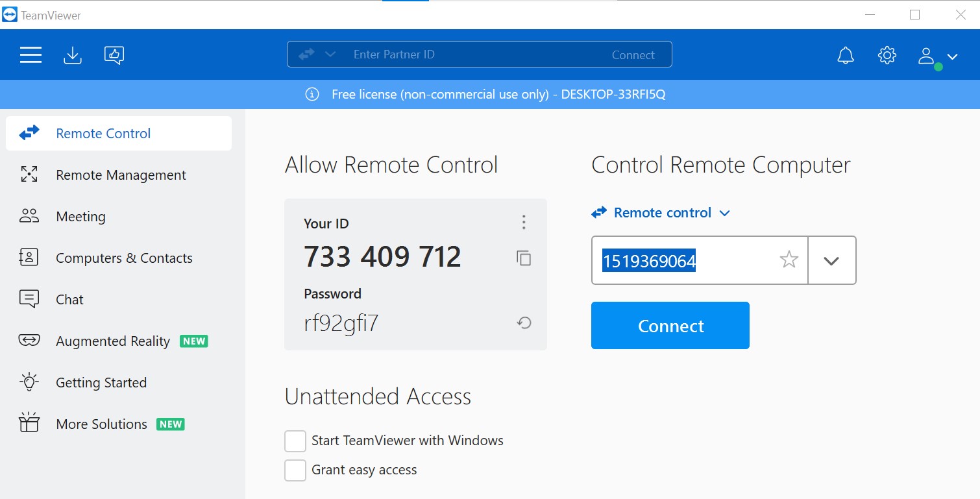Regenerate password with refresh icon
Image resolution: width=980 pixels, height=499 pixels.
coord(524,323)
